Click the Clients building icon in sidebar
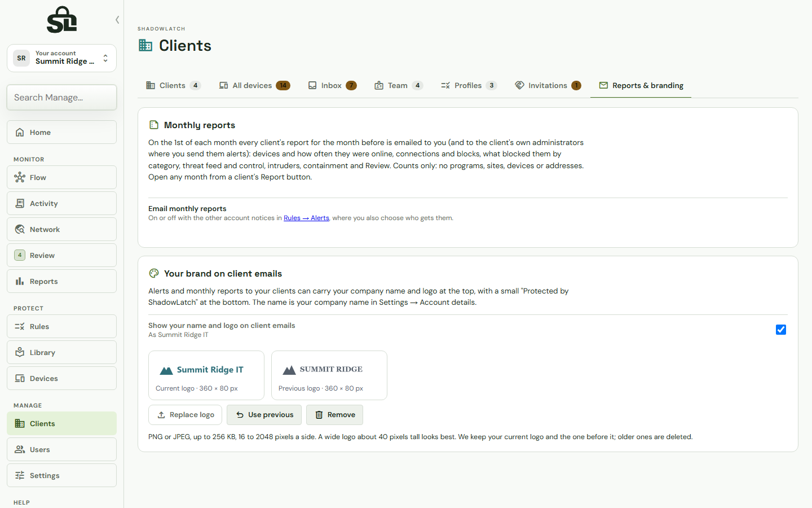812x508 pixels. click(x=20, y=423)
